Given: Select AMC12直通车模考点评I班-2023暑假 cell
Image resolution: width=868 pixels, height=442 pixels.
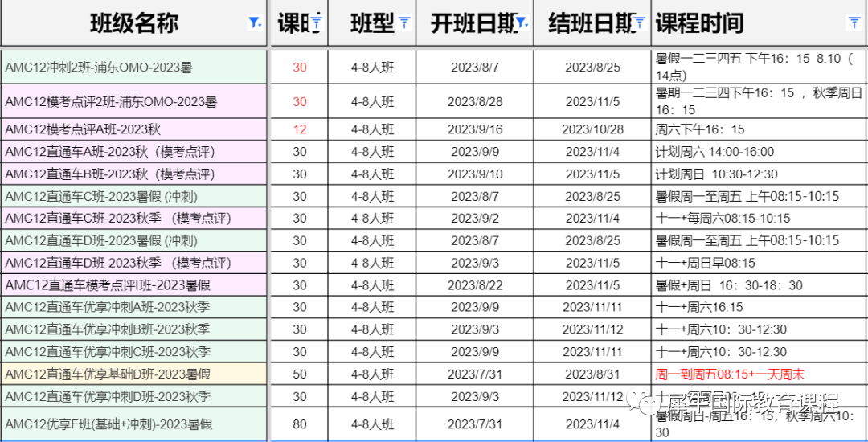Looking at the screenshot, I should click(x=134, y=285).
